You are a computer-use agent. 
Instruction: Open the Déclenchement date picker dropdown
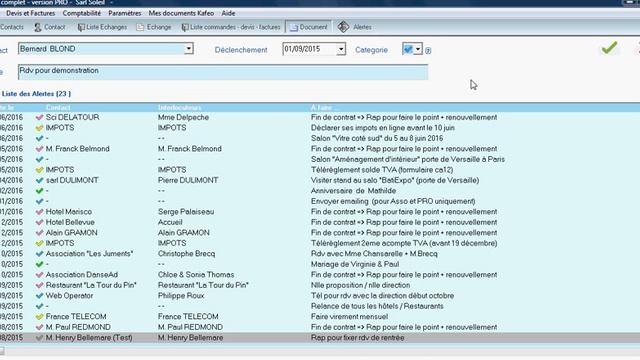point(341,50)
